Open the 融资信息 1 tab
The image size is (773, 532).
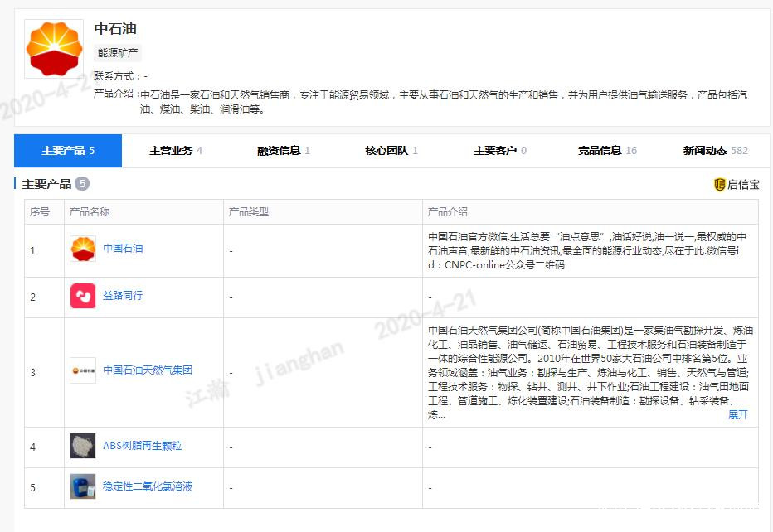pos(284,151)
